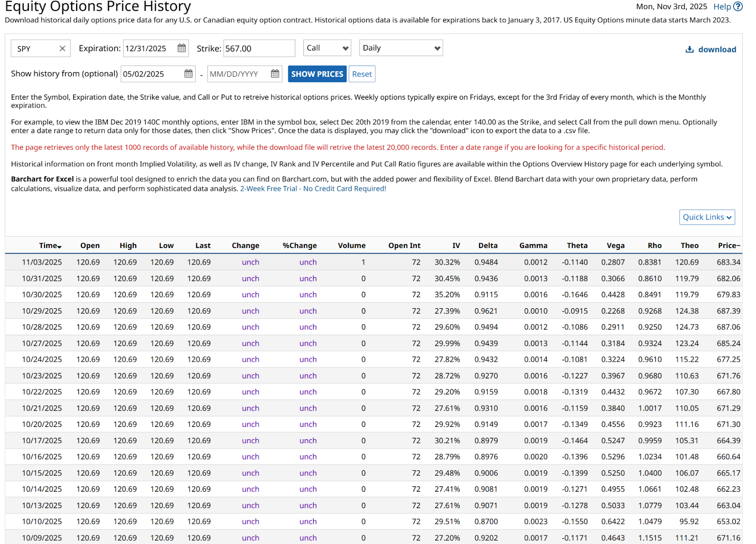Expand the Quick Links menu
756x544 pixels.
pyautogui.click(x=707, y=217)
